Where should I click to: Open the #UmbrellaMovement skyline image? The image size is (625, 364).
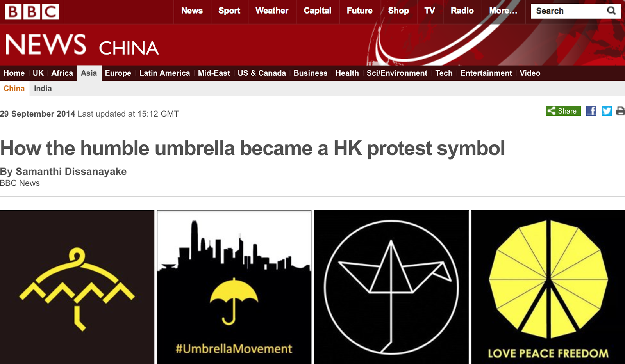coord(234,287)
